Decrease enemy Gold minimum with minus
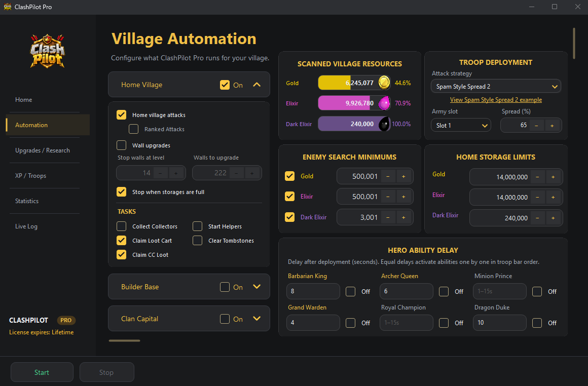 coord(388,176)
